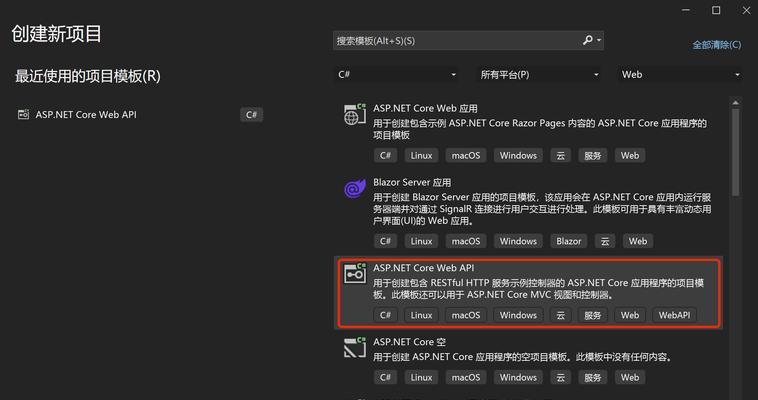Open the 所有平台(P) platform filter dropdown
Viewport: 758px width, 400px height.
pyautogui.click(x=539, y=74)
